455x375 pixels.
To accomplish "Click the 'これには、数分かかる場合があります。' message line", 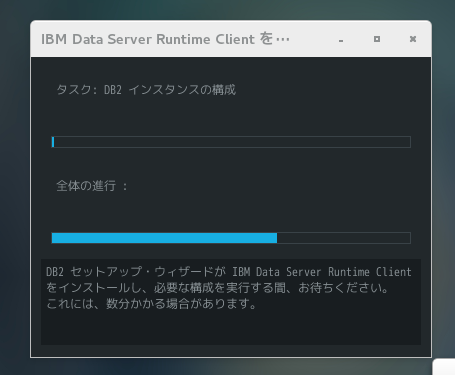I will tap(151, 304).
